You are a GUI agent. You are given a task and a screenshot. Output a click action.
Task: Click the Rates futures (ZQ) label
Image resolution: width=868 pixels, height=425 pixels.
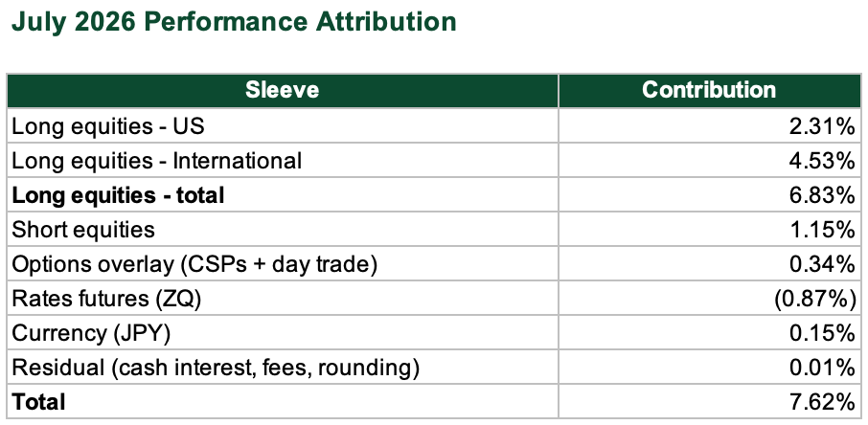point(106,299)
